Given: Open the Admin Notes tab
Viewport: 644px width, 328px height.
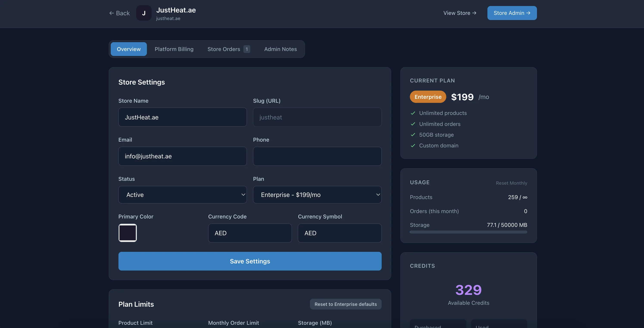Looking at the screenshot, I should tap(280, 49).
